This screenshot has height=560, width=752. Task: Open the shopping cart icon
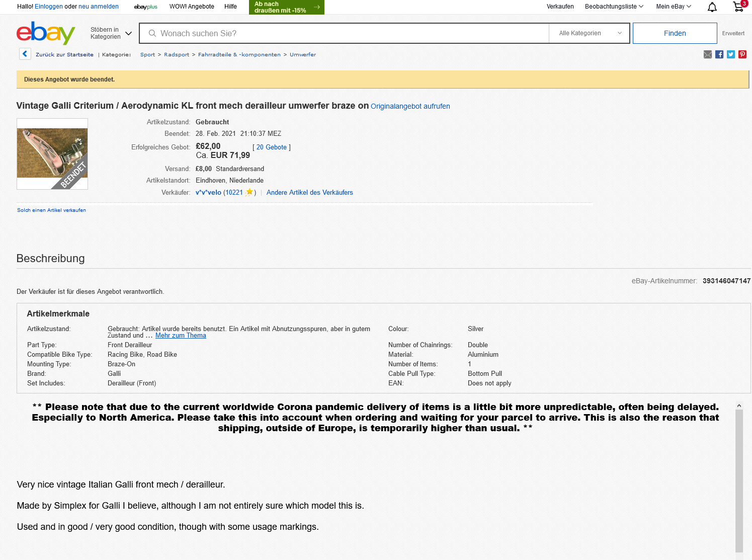(x=738, y=7)
